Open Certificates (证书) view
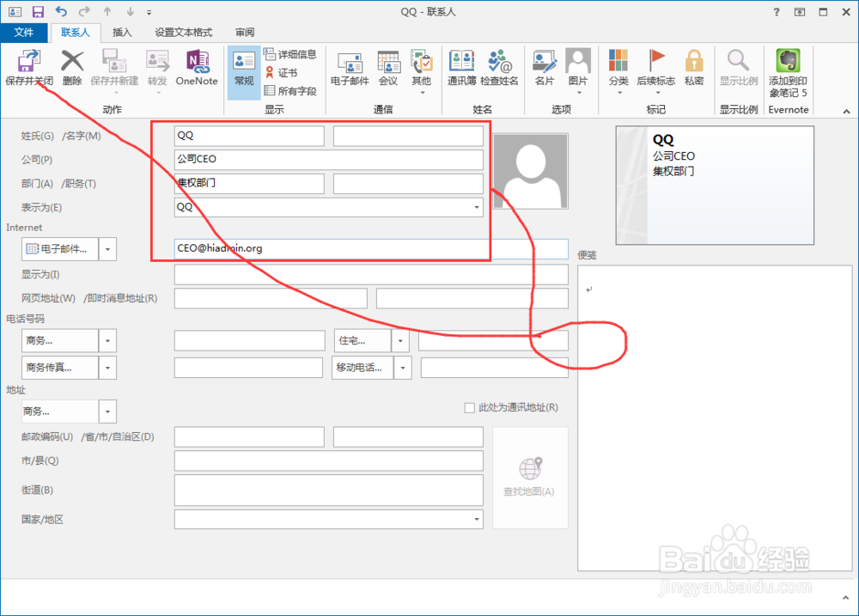This screenshot has width=859, height=616. (282, 73)
